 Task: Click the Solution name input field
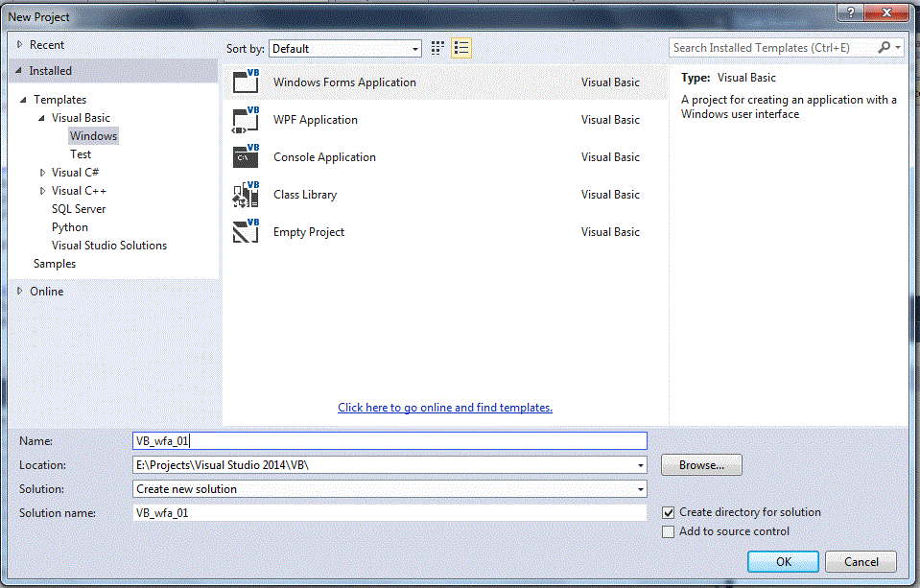click(x=389, y=513)
